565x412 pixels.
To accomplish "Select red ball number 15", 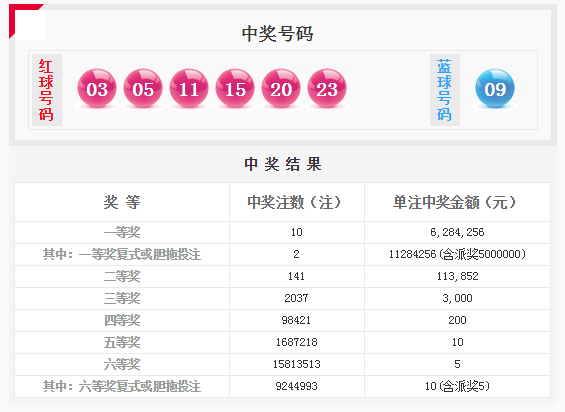I will 235,88.
